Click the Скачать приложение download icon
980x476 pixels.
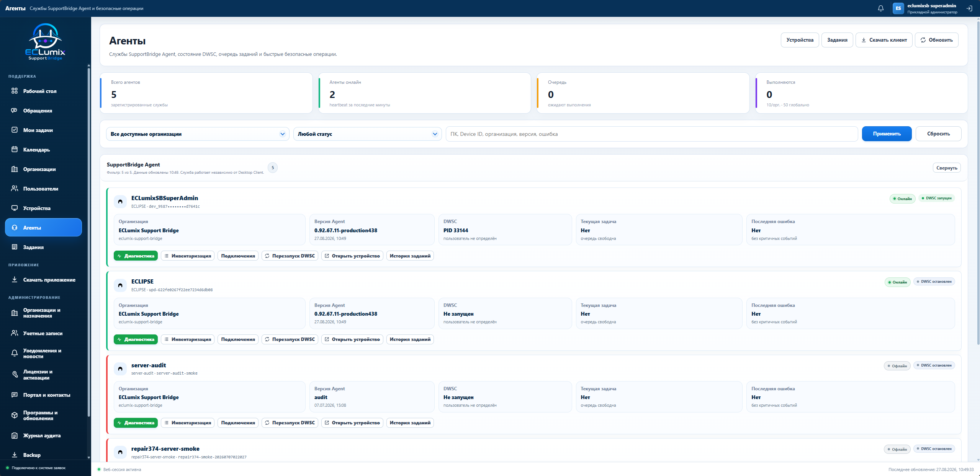tap(15, 280)
